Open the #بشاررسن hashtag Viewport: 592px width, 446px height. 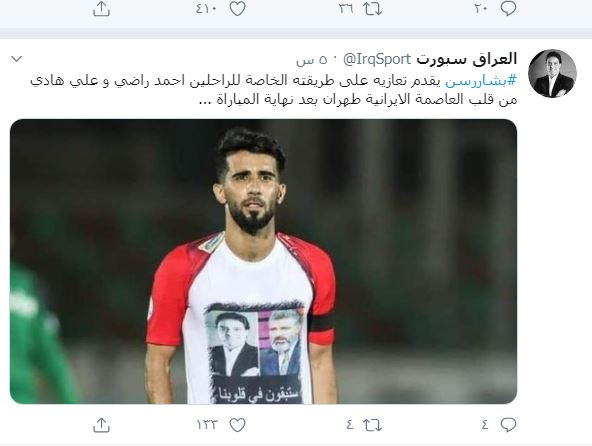pos(481,80)
